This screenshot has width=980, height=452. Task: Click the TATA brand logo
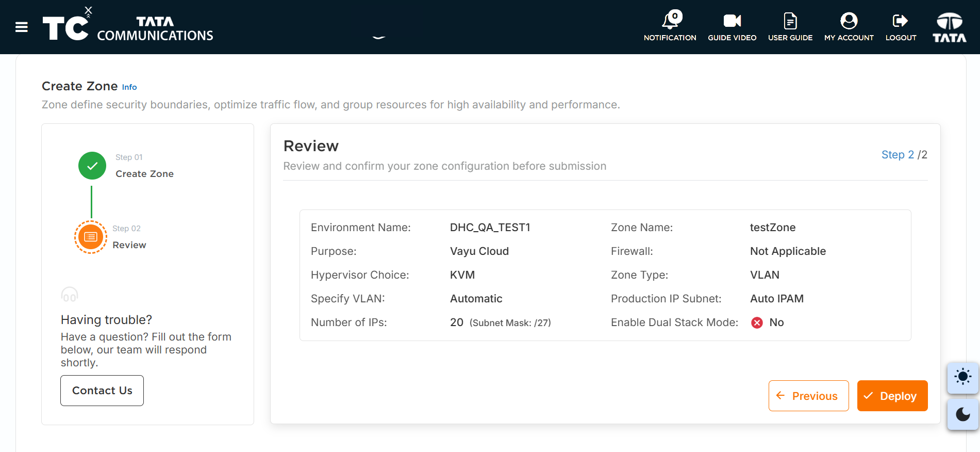950,27
